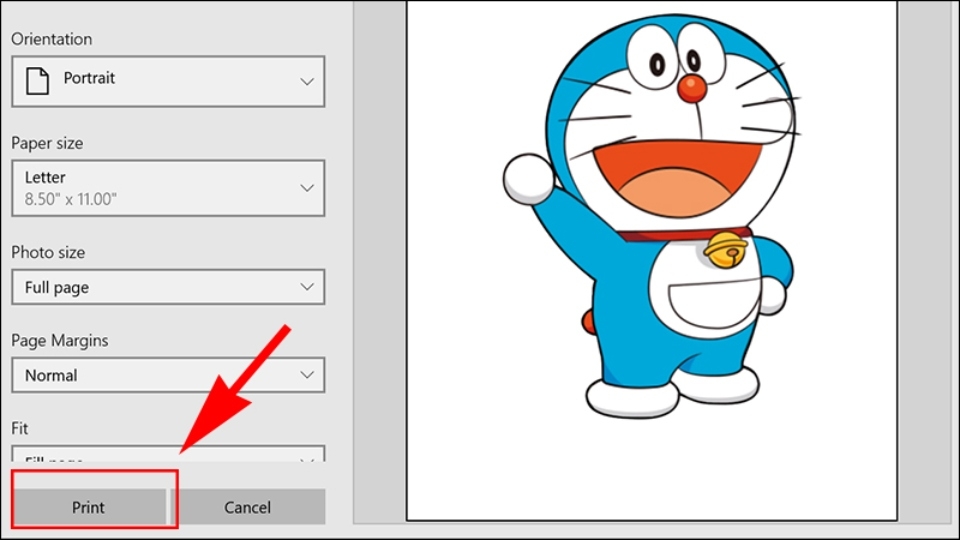Open the Page Margins Normal dropdown
Screen dimensions: 960x540
pos(168,375)
